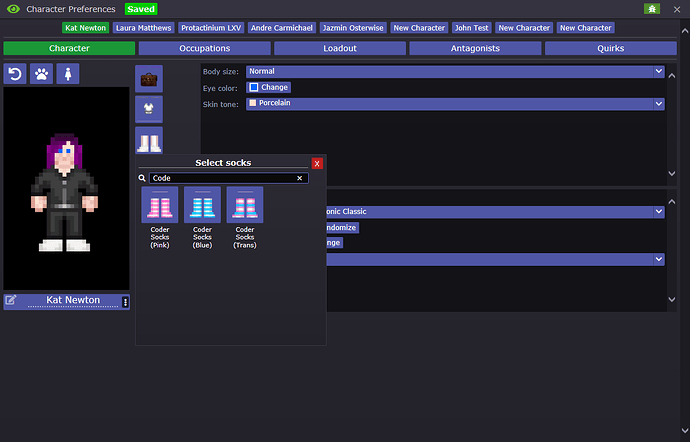The height and width of the screenshot is (442, 690).
Task: Click the green bug report icon
Action: [652, 9]
